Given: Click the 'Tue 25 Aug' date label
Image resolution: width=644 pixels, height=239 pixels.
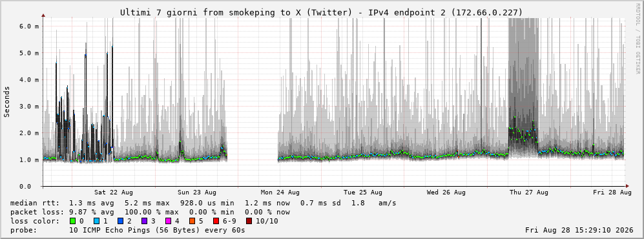Looking at the screenshot, I should tap(363, 192).
